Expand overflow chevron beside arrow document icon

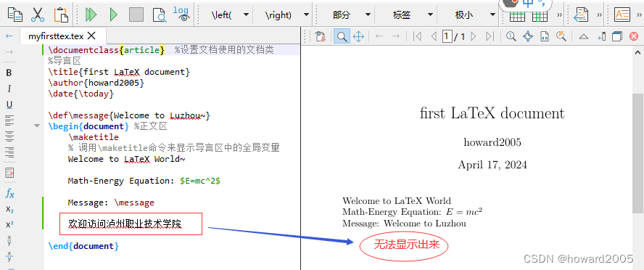coord(599,15)
